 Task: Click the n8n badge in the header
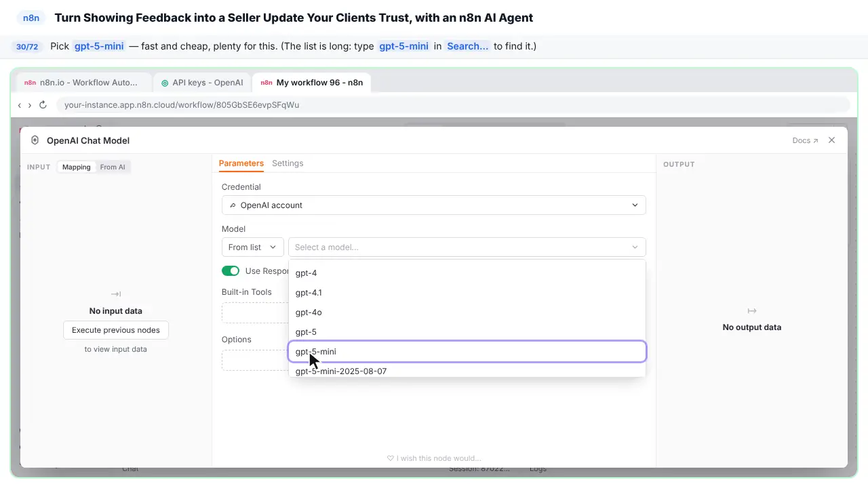click(31, 18)
